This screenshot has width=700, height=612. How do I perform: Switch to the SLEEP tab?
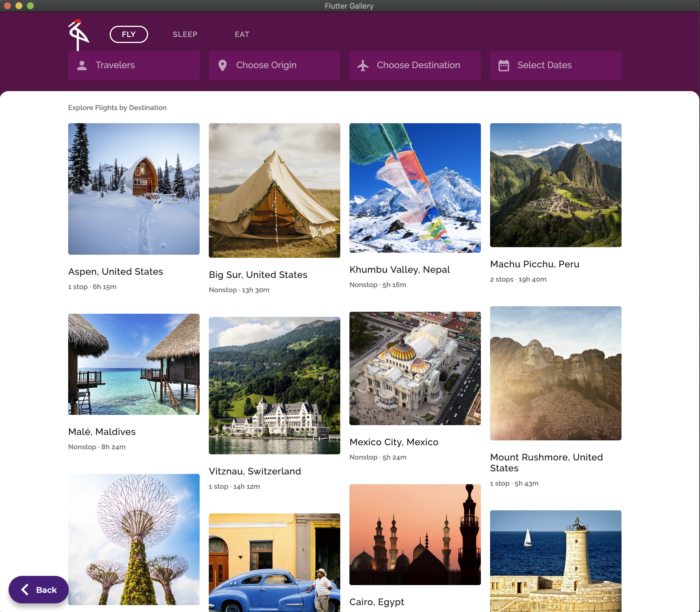click(x=185, y=34)
